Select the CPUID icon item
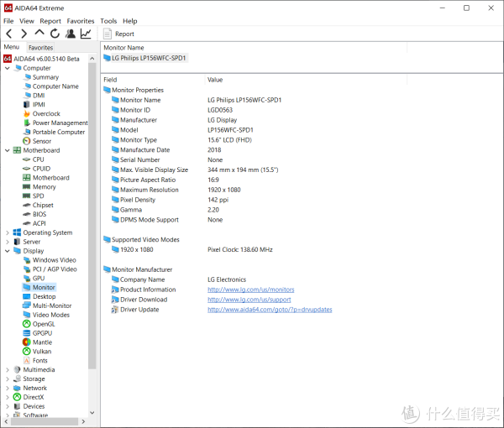Image resolution: width=504 pixels, height=428 pixels. [27, 169]
